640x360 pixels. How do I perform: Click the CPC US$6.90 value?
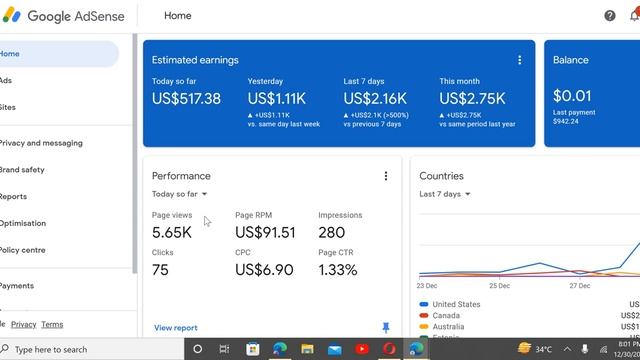[264, 270]
